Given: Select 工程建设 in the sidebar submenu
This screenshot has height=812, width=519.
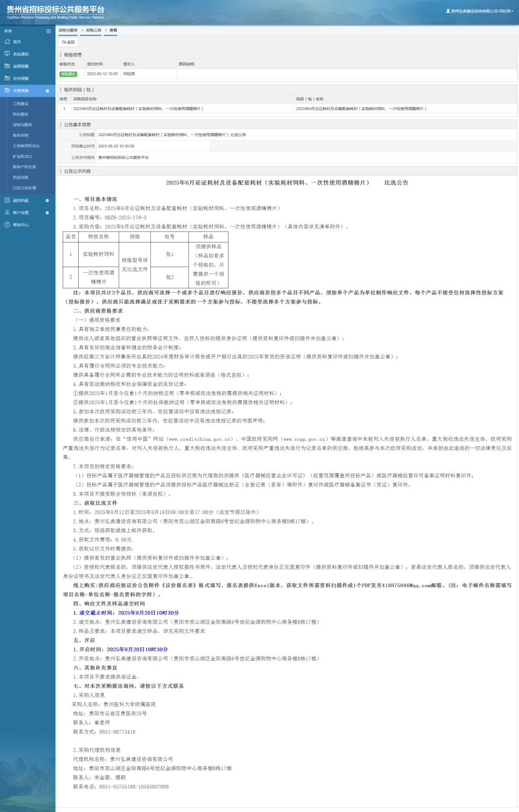Looking at the screenshot, I should click(20, 104).
